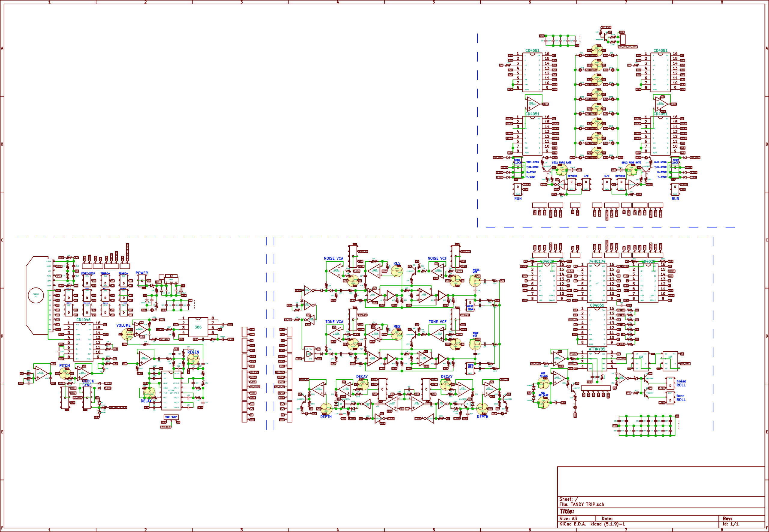769x532 pixels.
Task: Click the 386 audio amplifier IC
Action: (x=198, y=327)
